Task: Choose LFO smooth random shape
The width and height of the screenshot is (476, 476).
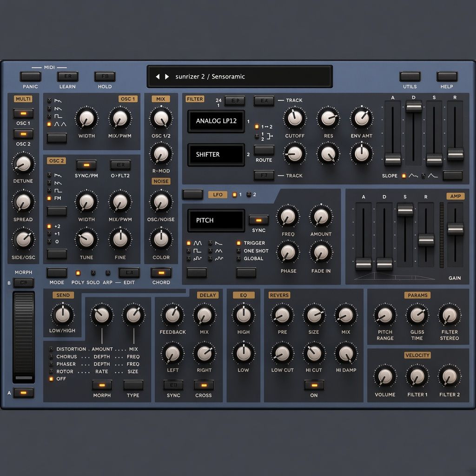Action: [x=210, y=258]
